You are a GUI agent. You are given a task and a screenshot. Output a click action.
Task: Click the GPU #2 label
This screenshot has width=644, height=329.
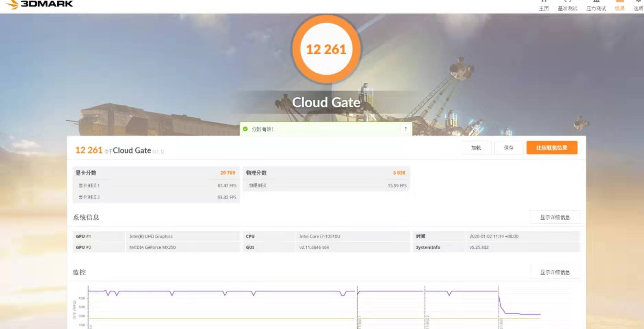[x=83, y=247]
